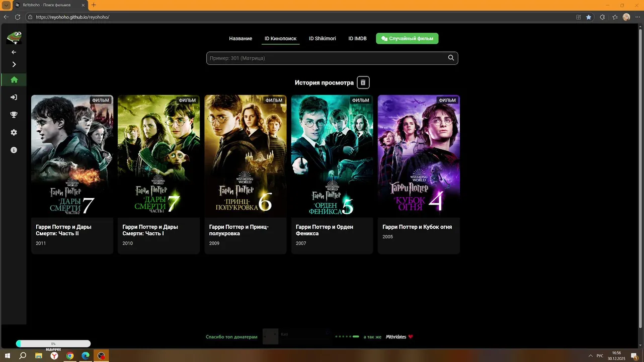Open the tab actions dropdown

[x=7, y=5]
